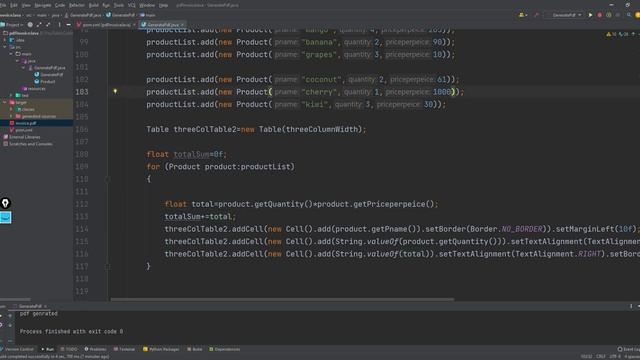Open the Tools menu
The width and height of the screenshot is (640, 360).
click(x=118, y=5)
